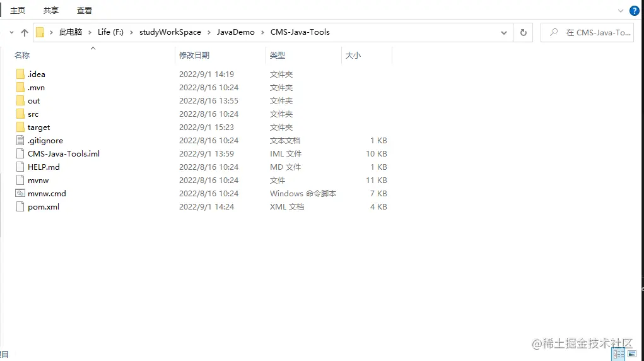The height and width of the screenshot is (361, 644).
Task: Sort by the 名称 column header
Action: (x=22, y=55)
